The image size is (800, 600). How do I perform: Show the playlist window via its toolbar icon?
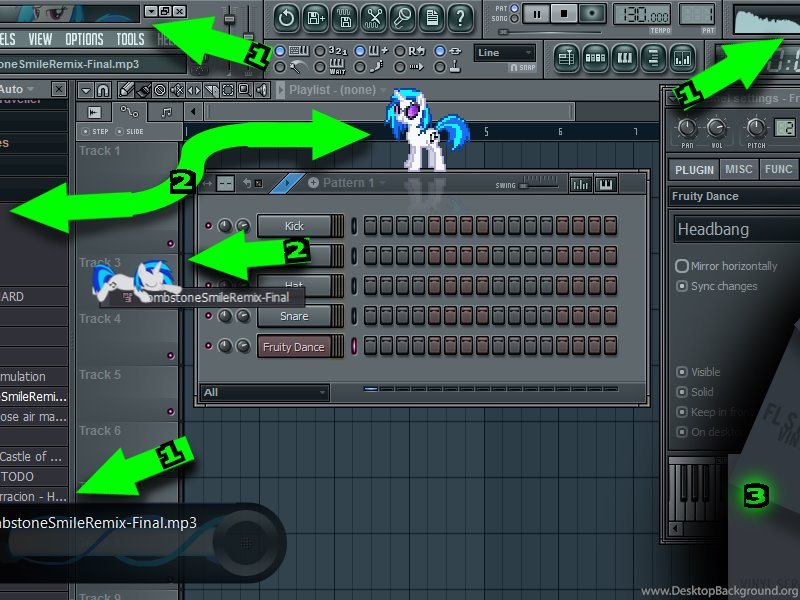(566, 58)
